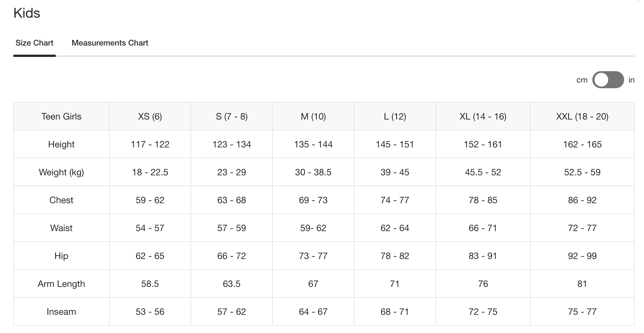
Task: Click the Inseam row label
Action: 61,312
